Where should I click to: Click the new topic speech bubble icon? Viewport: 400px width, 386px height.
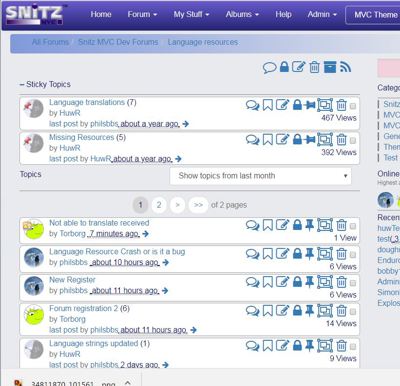coord(269,68)
